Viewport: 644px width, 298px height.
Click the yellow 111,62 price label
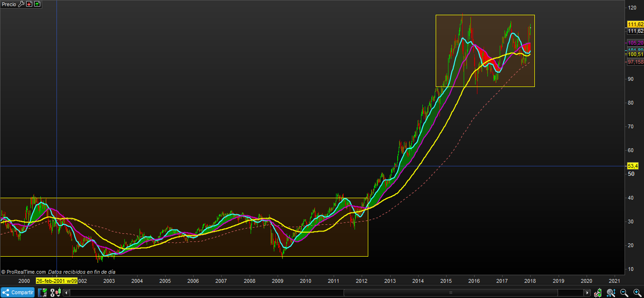(635, 24)
